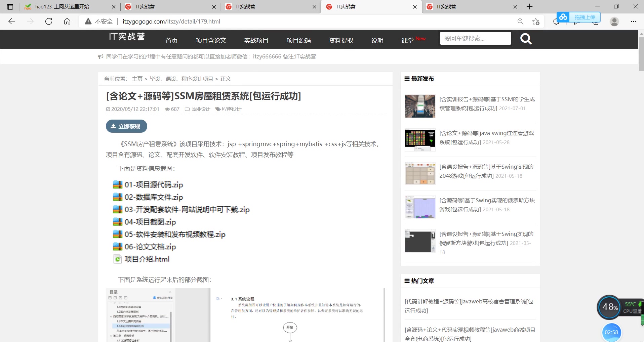This screenshot has height=342, width=644.
Task: Click the 2048 game thumbnail
Action: click(x=420, y=174)
